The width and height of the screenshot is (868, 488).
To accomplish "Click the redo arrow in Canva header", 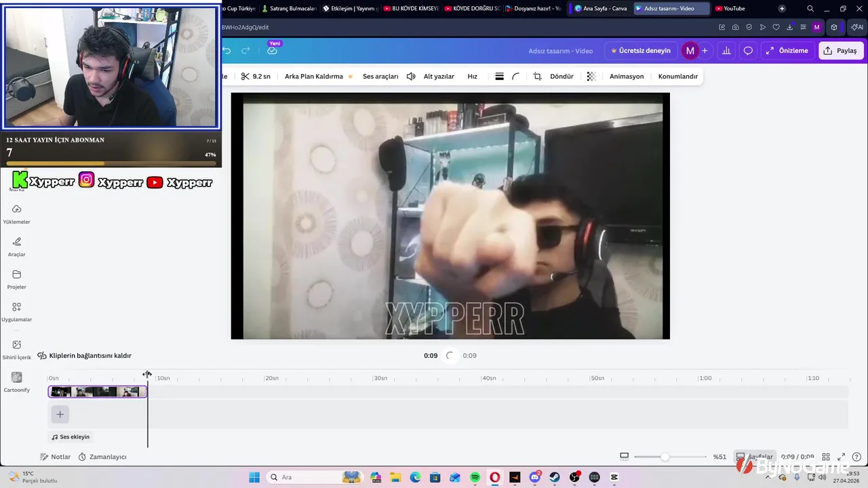I will 245,51.
